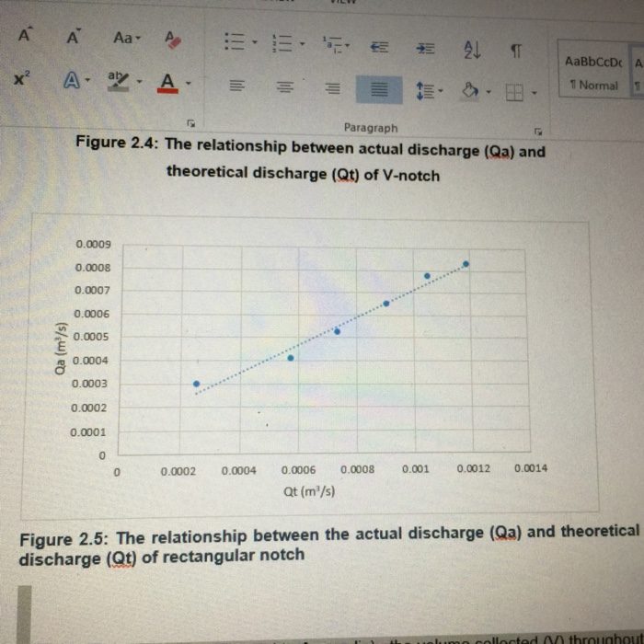
Task: Center the text
Action: (284, 86)
